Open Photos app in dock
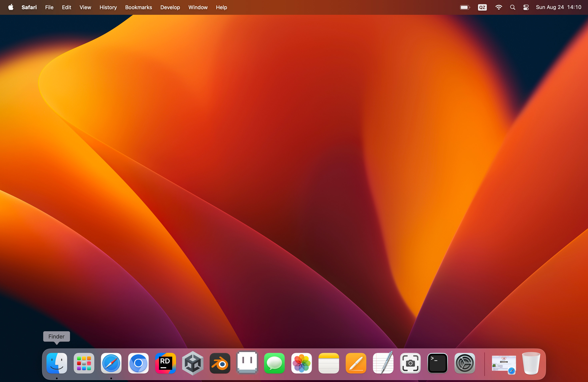Image resolution: width=588 pixels, height=382 pixels. point(301,363)
